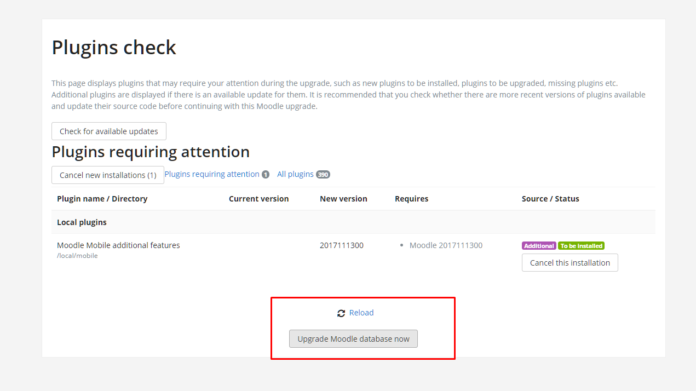Click the Plugin name / Directory column header
This screenshot has height=391, width=696.
(x=102, y=199)
